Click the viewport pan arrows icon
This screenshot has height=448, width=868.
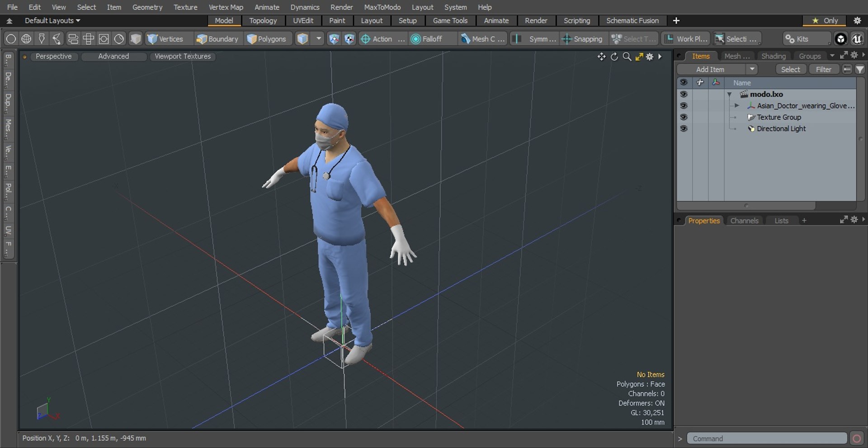601,57
